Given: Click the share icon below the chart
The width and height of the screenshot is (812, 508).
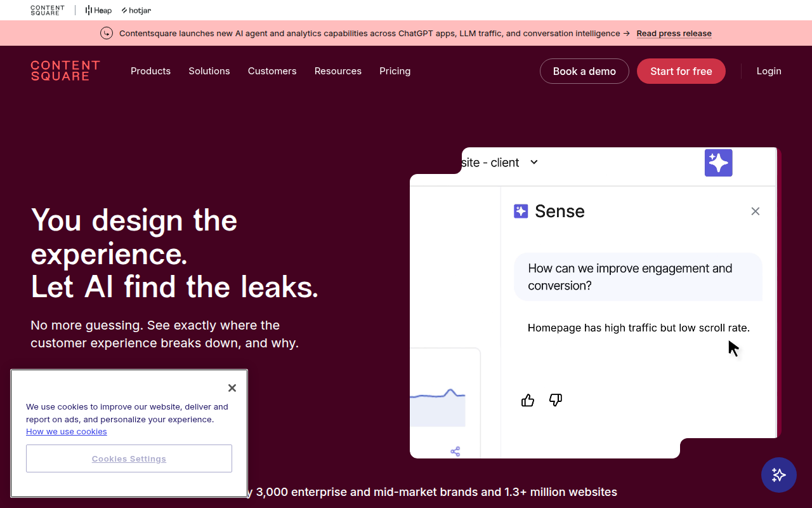Looking at the screenshot, I should (x=455, y=451).
